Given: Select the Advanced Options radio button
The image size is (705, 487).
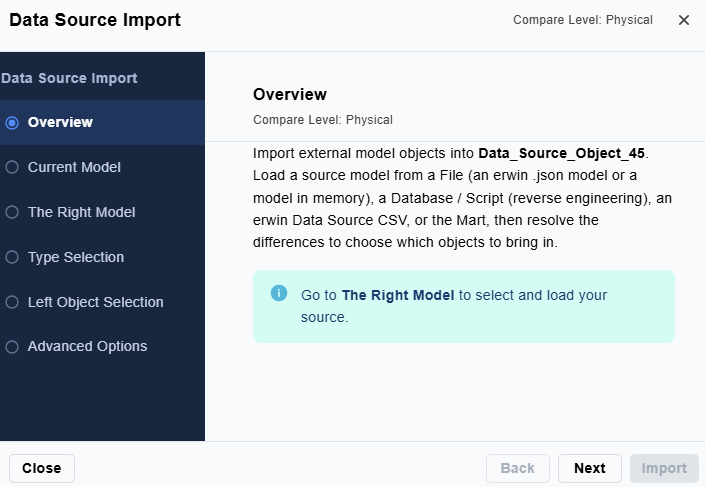Looking at the screenshot, I should click(12, 347).
